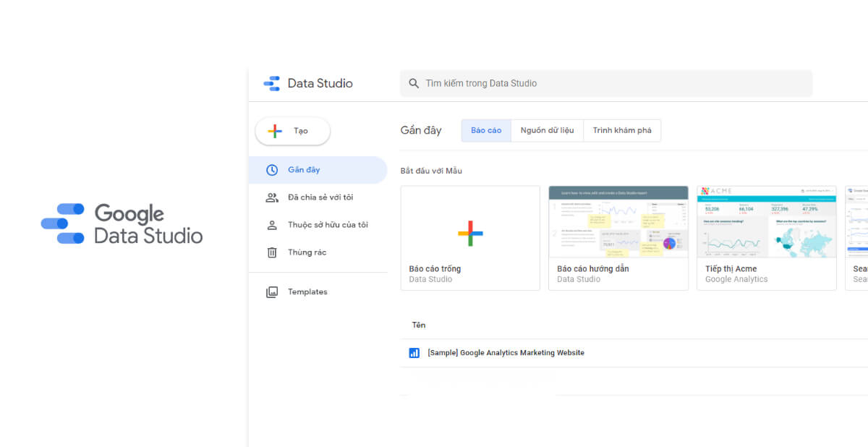The height and width of the screenshot is (447, 868).
Task: Click the Bắt đầu với Mẫu heading
Action: [431, 171]
